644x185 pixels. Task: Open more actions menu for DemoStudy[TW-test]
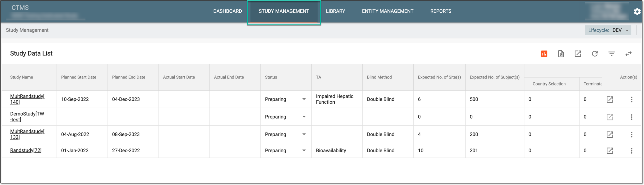point(631,117)
